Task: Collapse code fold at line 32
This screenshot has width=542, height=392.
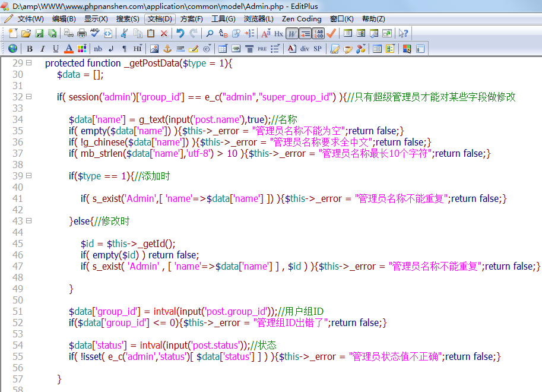Action: (x=29, y=97)
